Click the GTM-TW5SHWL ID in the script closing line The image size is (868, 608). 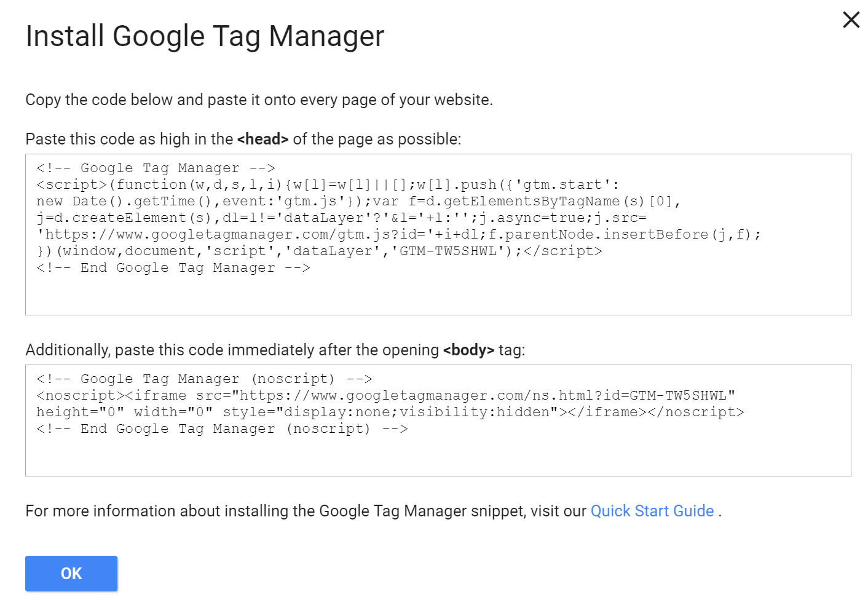point(448,251)
